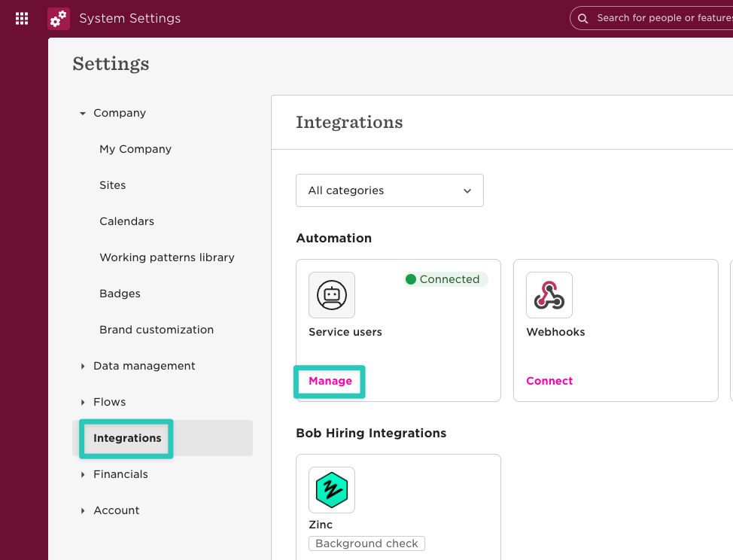Viewport: 733px width, 560px height.
Task: Click the search magnifier icon
Action: [x=583, y=18]
